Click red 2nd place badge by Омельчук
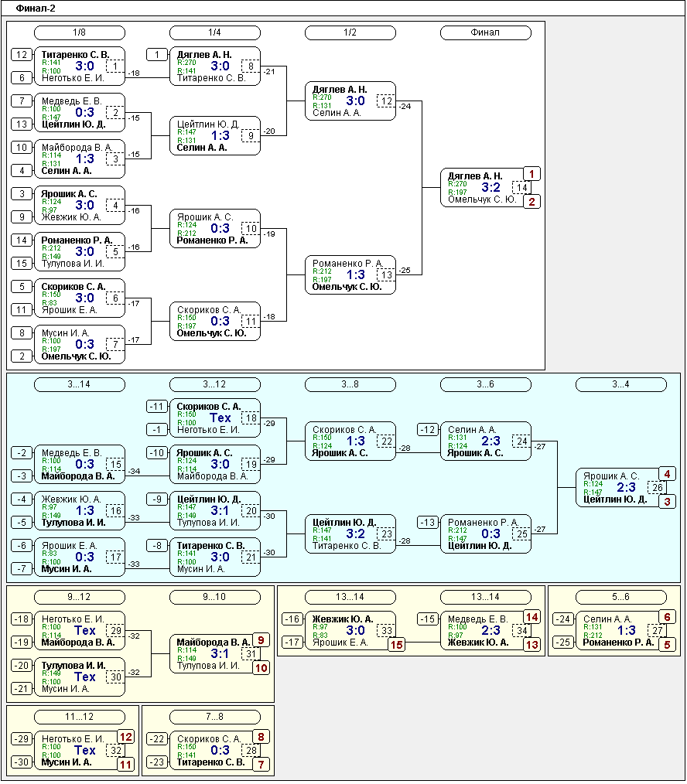The width and height of the screenshot is (687, 784). coord(532,202)
